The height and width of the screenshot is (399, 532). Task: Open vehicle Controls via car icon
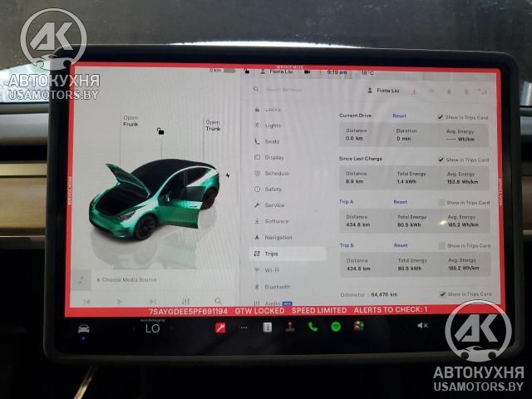point(83,328)
